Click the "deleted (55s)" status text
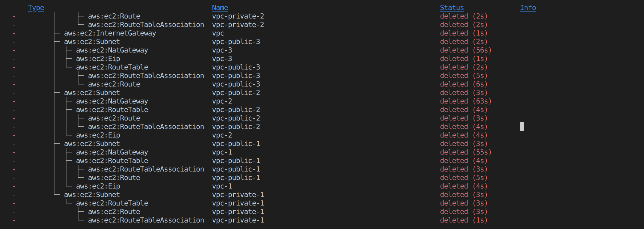644x229 pixels. point(465,152)
